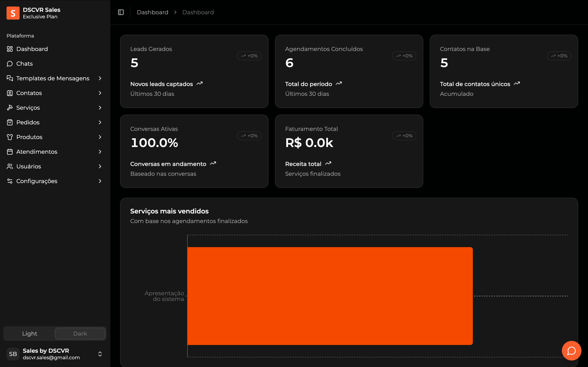Select Usuários in the sidebar menu
This screenshot has height=367, width=588.
28,166
